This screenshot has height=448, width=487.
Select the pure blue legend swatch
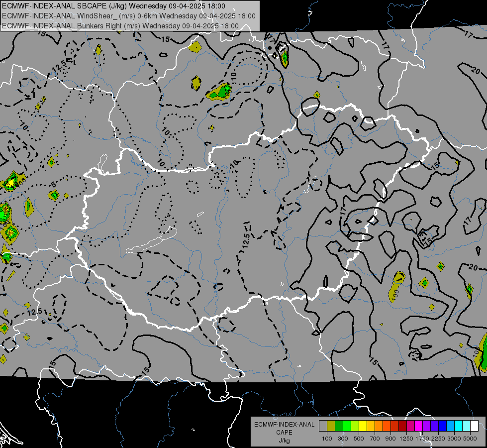(443, 426)
